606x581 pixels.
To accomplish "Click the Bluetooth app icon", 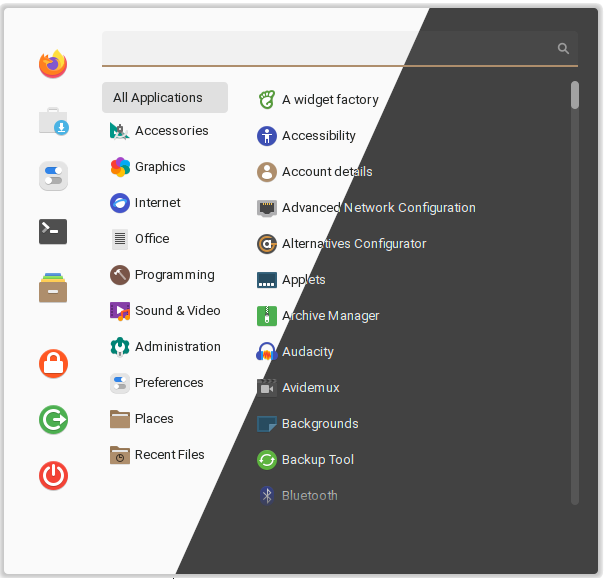I will click(267, 496).
